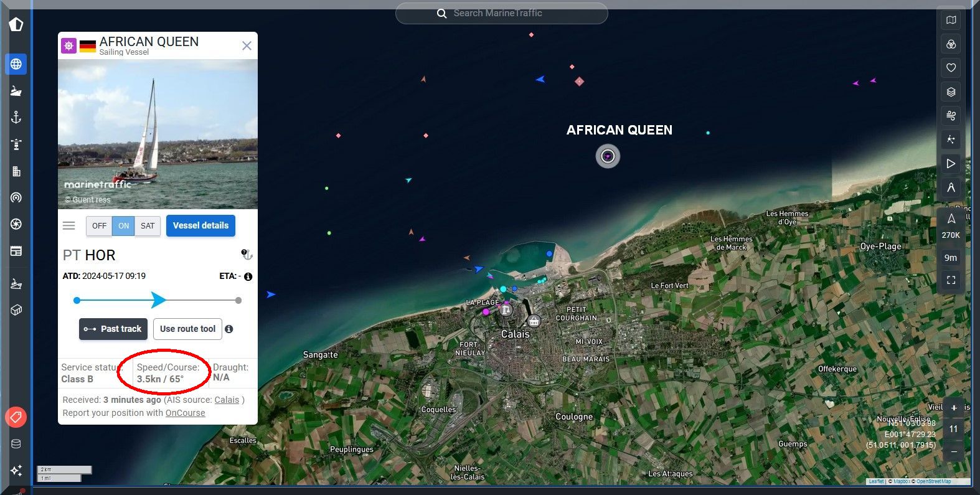Viewport: 980px width, 495px height.
Task: Add to favorites with heart icon
Action: point(951,68)
